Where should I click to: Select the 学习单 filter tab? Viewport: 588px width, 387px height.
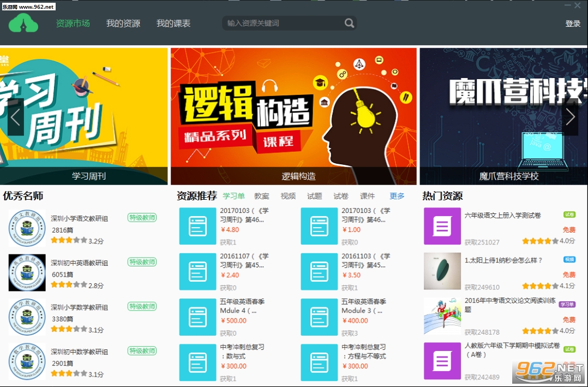(x=233, y=196)
